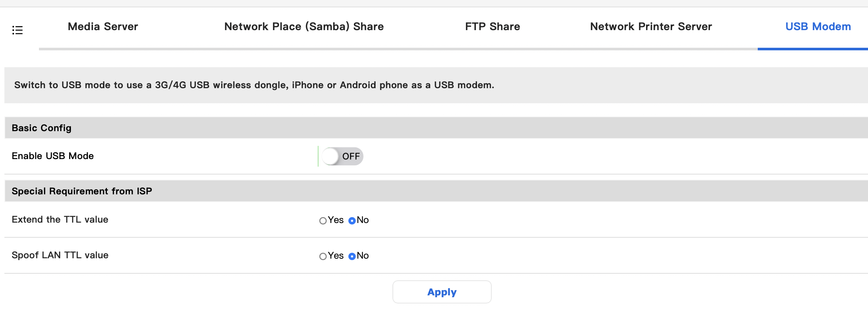868x313 pixels.
Task: Select the Network Printer Server tab
Action: tap(651, 26)
